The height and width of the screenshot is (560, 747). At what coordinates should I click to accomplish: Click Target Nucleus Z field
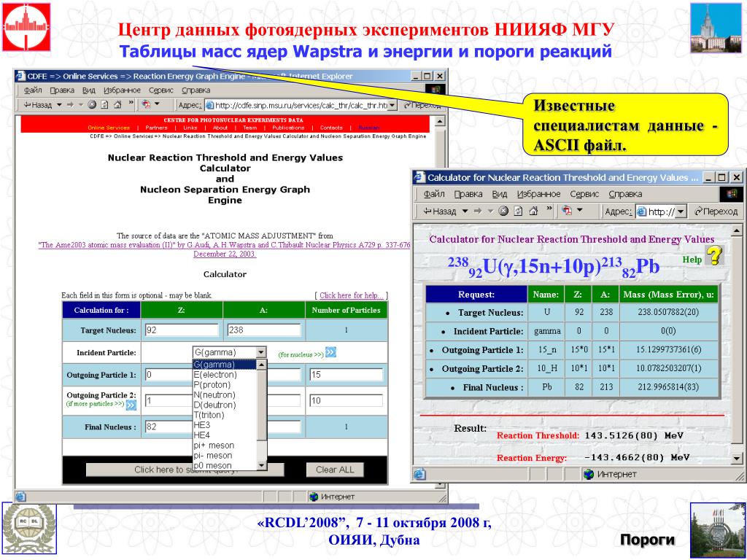(x=182, y=330)
